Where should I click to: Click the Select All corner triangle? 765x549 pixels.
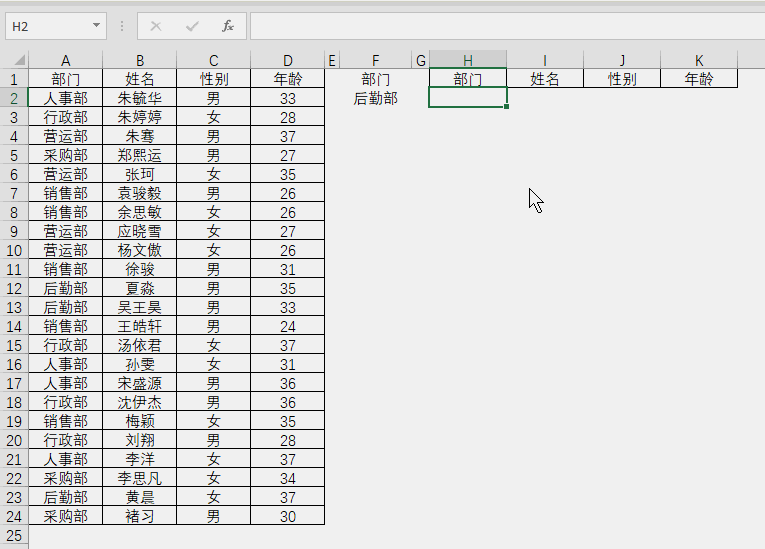(14, 60)
